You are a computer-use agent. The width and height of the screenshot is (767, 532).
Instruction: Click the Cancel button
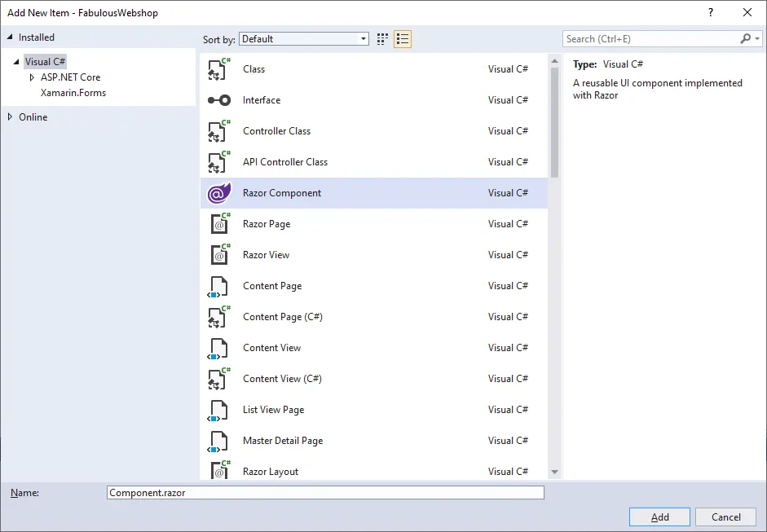(x=726, y=517)
